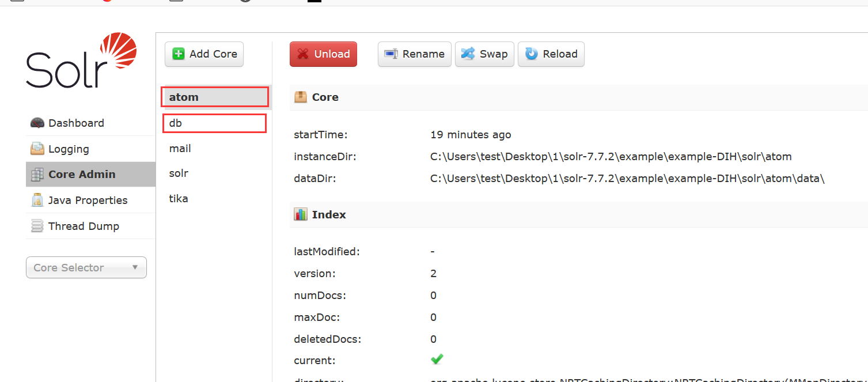
Task: Click the instanceDir path value
Action: (611, 156)
